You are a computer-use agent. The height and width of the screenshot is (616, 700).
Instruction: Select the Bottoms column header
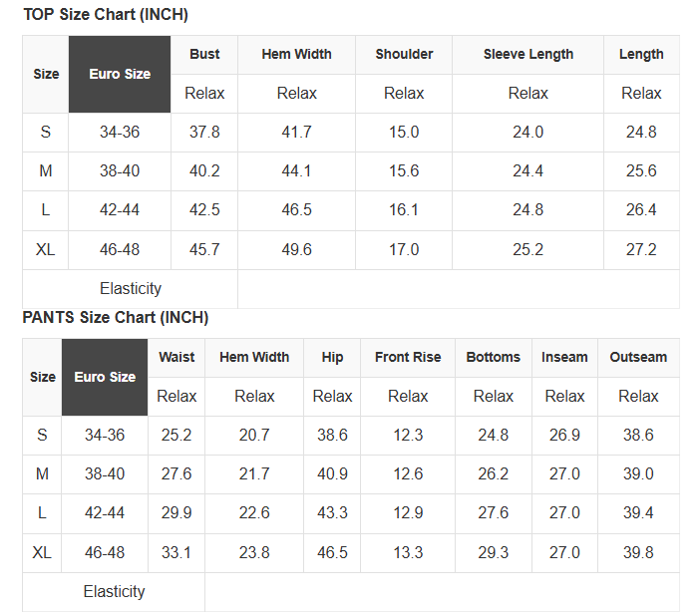(x=493, y=357)
